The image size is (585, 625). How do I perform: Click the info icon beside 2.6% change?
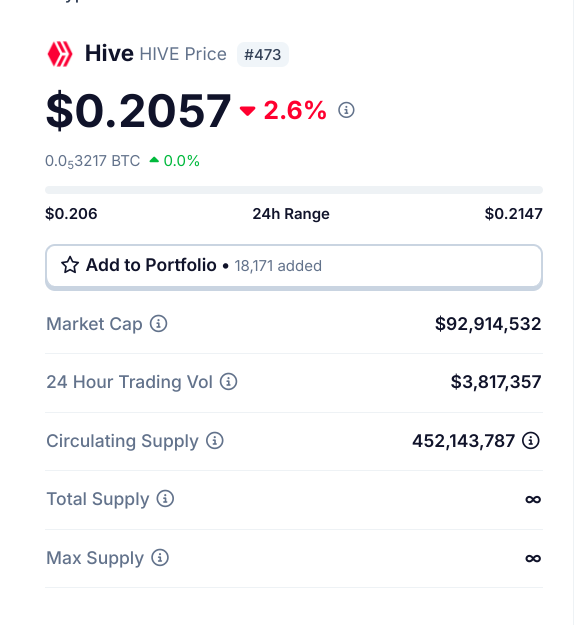click(x=346, y=110)
